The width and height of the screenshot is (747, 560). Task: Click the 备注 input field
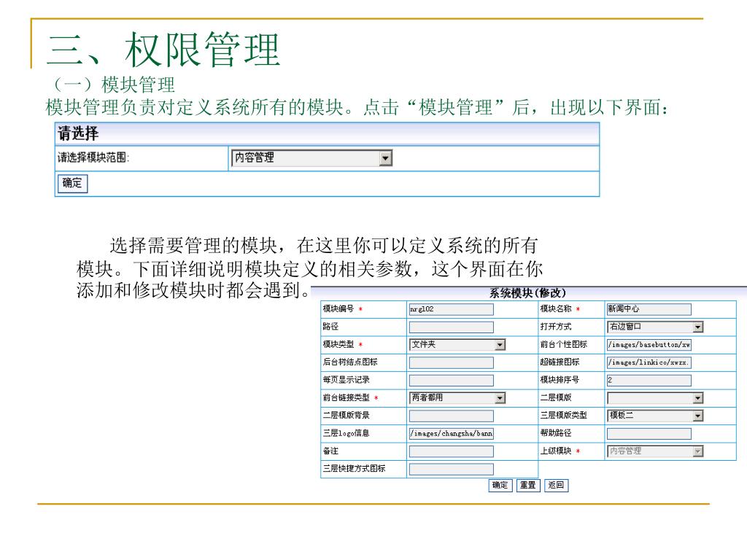click(451, 451)
